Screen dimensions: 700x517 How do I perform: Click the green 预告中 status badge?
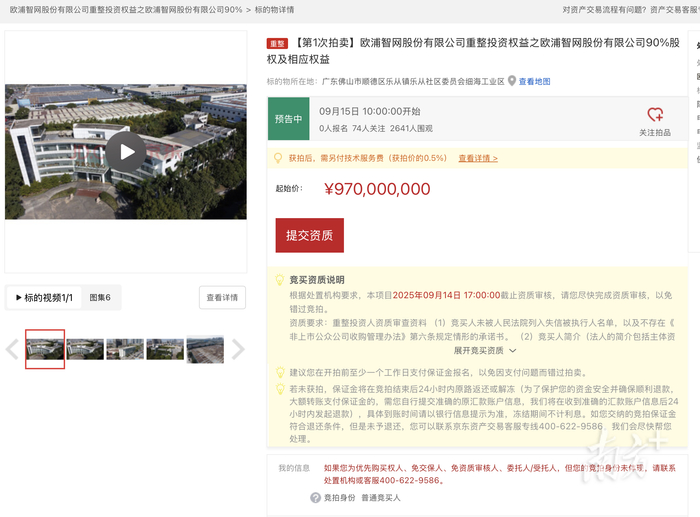288,119
